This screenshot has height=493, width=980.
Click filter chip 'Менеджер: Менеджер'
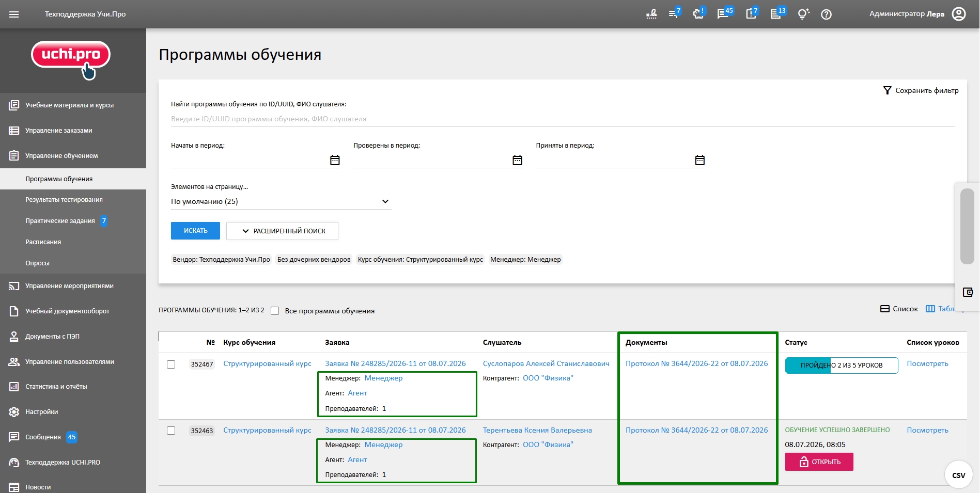(x=525, y=259)
